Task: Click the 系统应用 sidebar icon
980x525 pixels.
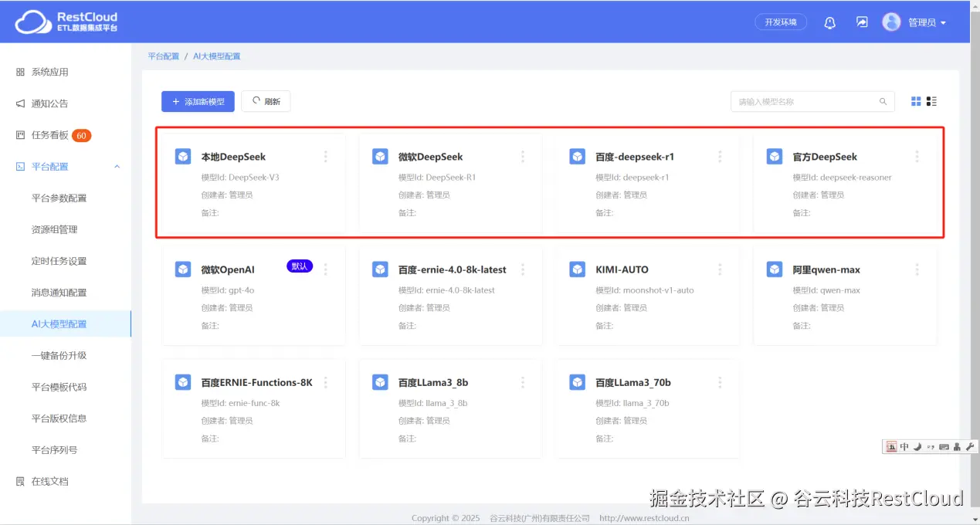Action: pos(19,72)
